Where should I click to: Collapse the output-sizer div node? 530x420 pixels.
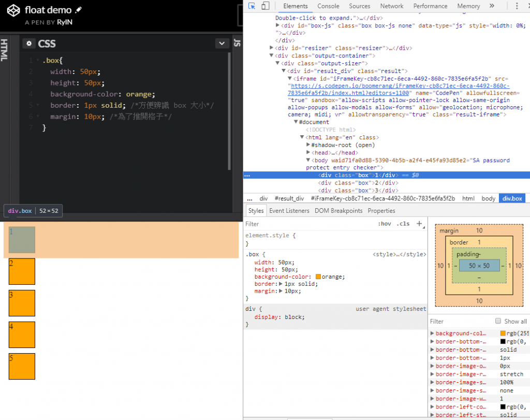277,63
